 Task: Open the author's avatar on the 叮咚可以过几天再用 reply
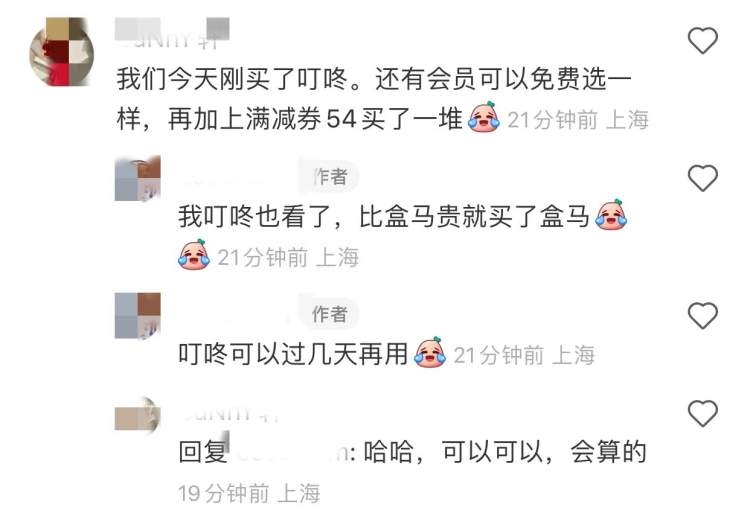[x=138, y=316]
